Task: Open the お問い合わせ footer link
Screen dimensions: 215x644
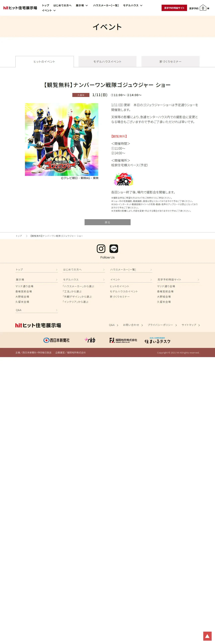Action: point(133,325)
